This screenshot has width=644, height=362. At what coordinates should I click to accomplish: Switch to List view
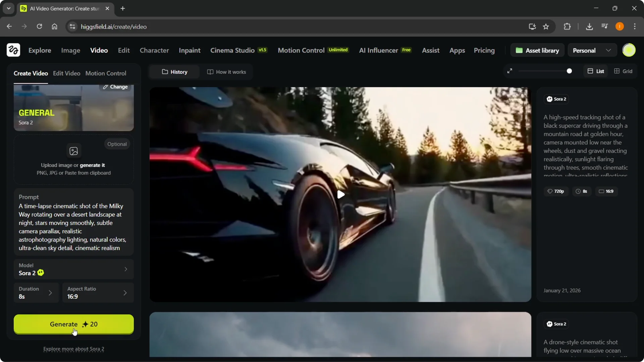coord(596,71)
